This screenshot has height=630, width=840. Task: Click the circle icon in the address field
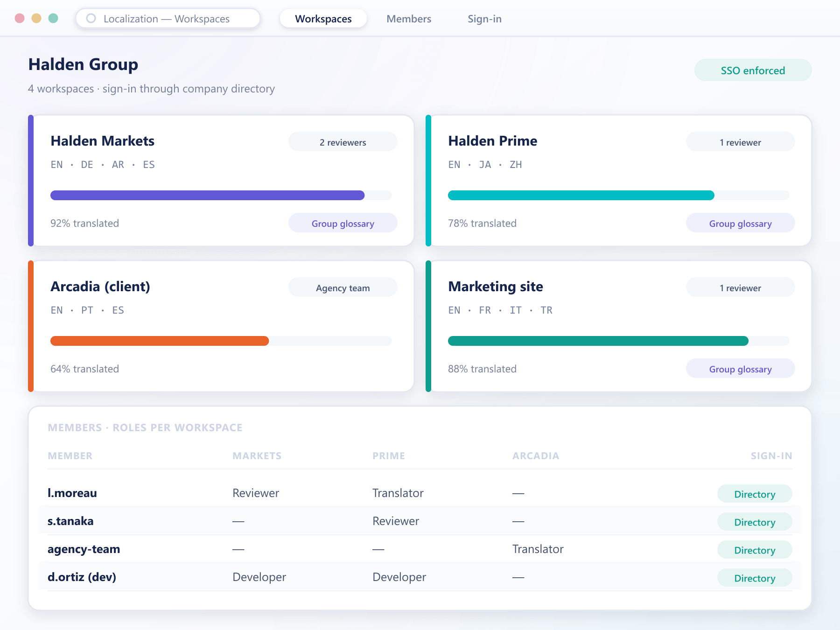[91, 18]
